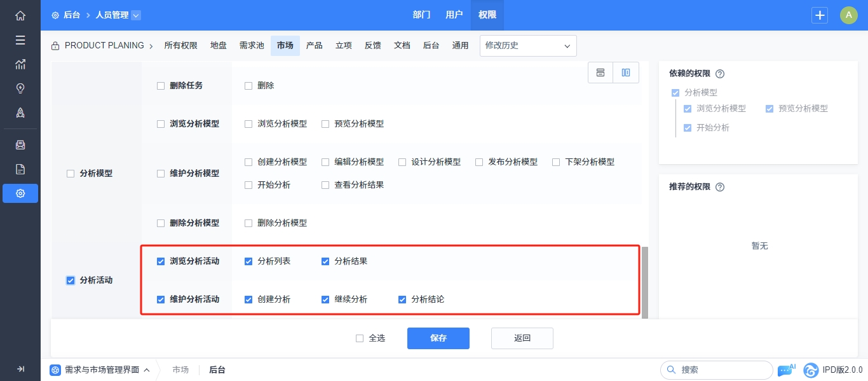Uncheck the 分析活动 checkbox
Screen dimensions: 868x381
[x=71, y=281]
